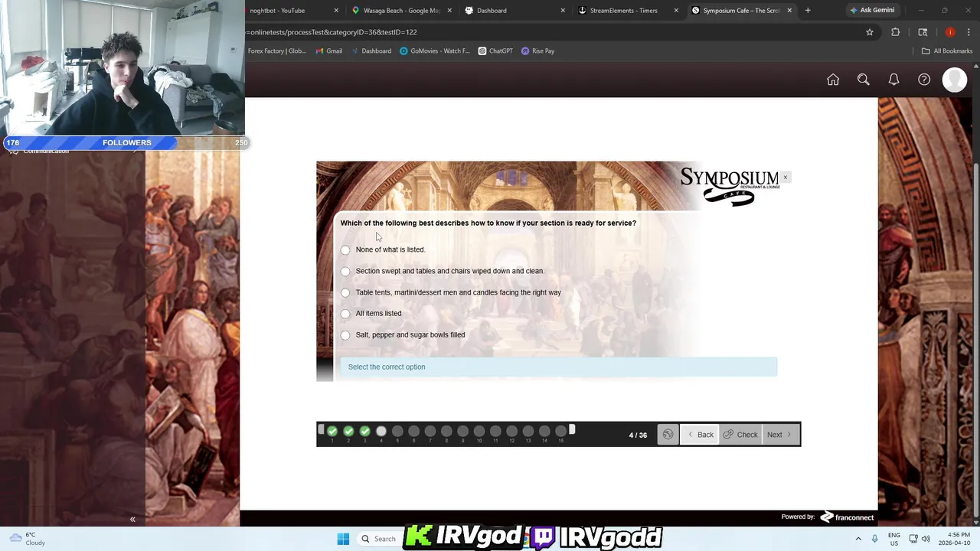Open the ChatGPT bookmark

click(x=495, y=51)
